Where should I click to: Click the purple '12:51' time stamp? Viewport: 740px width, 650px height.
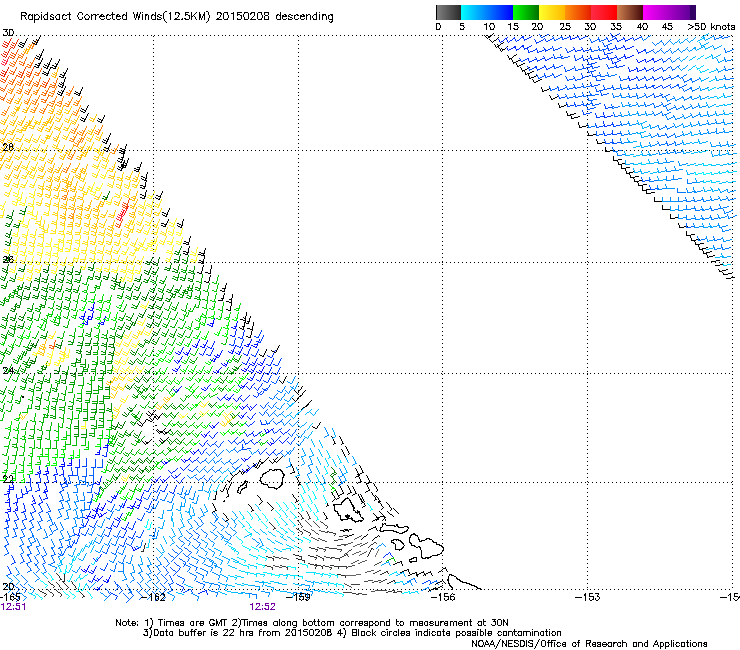(x=13, y=607)
